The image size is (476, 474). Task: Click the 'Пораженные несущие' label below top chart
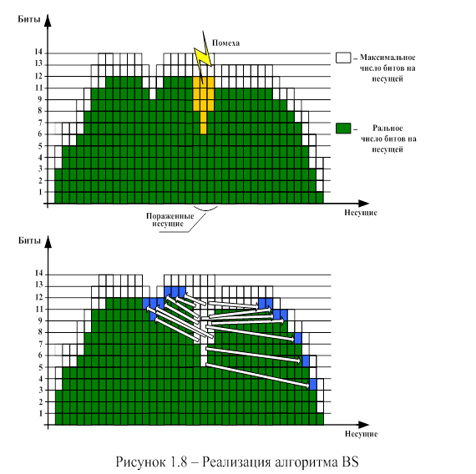click(x=170, y=220)
